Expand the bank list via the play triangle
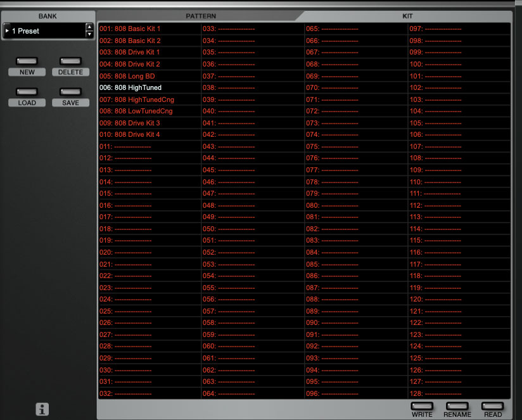 (x=7, y=30)
